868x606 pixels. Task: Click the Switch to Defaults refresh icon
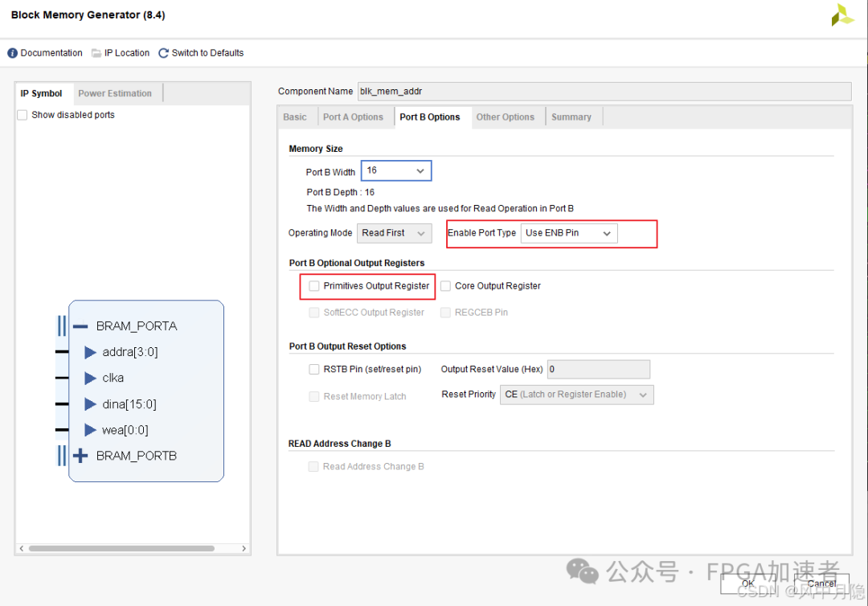(164, 53)
